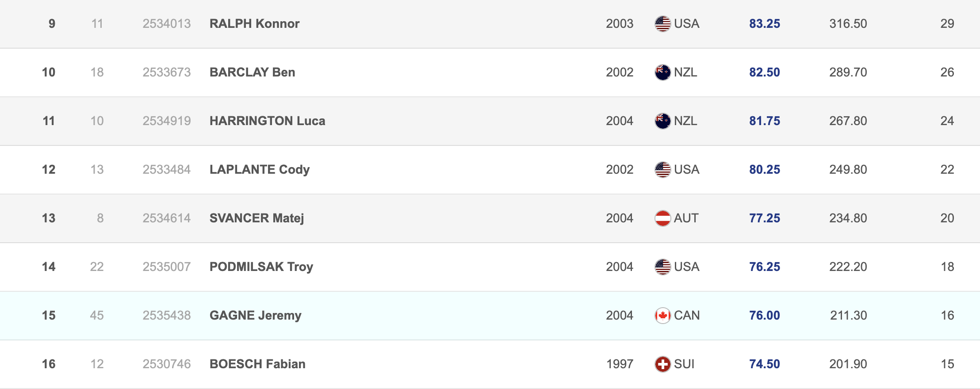Viewport: 980px width, 389px height.
Task: Click Swiss flag icon beside BOESCH Fabian
Action: [x=662, y=364]
